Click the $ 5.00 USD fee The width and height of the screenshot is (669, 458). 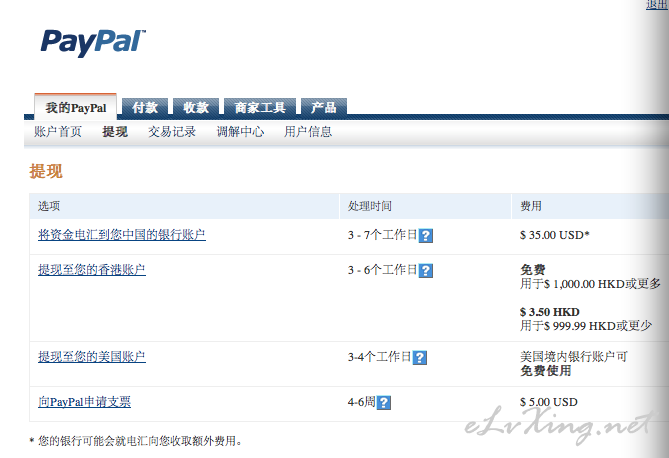[x=549, y=402]
